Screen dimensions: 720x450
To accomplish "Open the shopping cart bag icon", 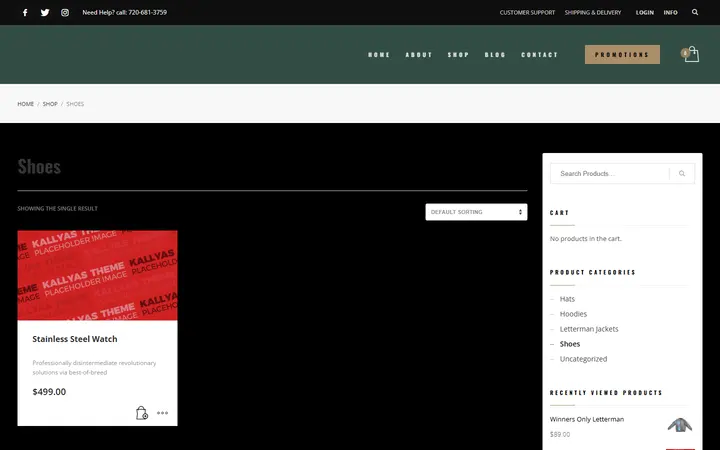I will click(690, 54).
